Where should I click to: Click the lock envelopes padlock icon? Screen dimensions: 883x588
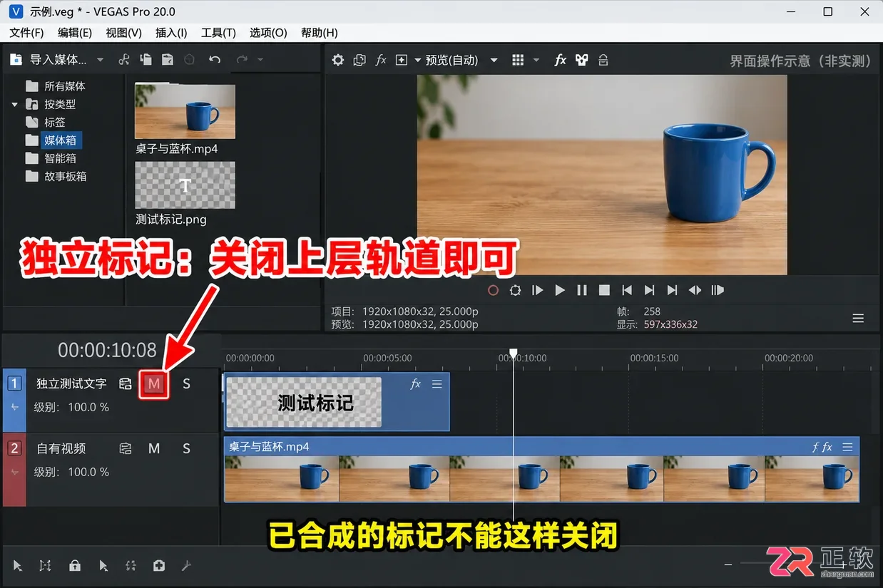(75, 565)
